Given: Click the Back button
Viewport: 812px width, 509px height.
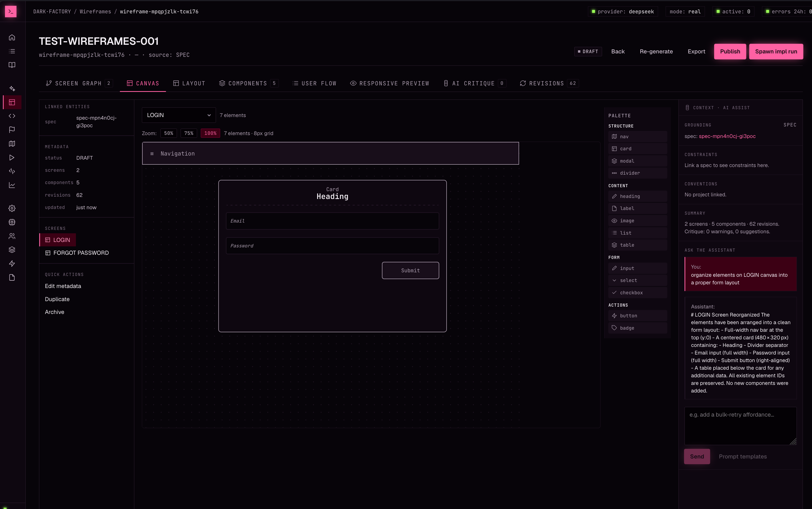Looking at the screenshot, I should (x=618, y=52).
